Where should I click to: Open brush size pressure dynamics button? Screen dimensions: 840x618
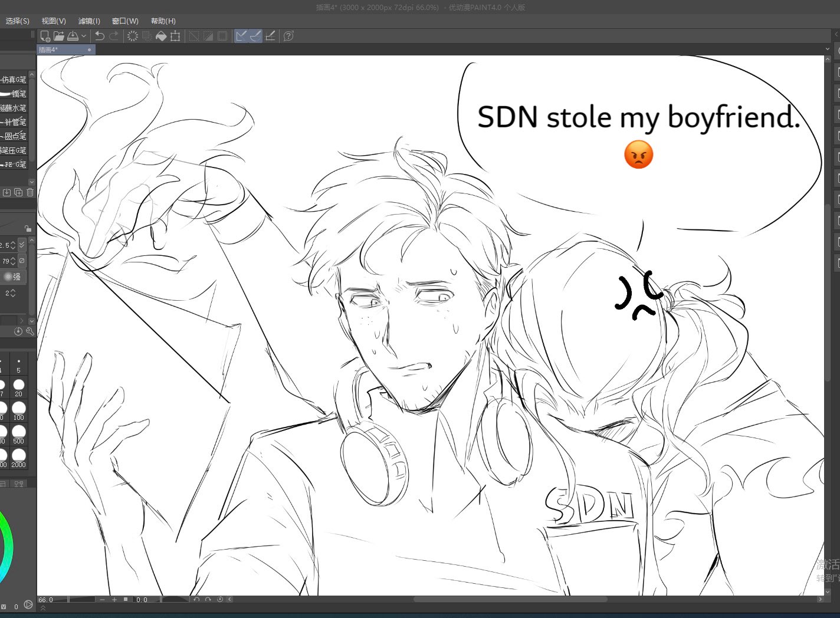[x=22, y=244]
